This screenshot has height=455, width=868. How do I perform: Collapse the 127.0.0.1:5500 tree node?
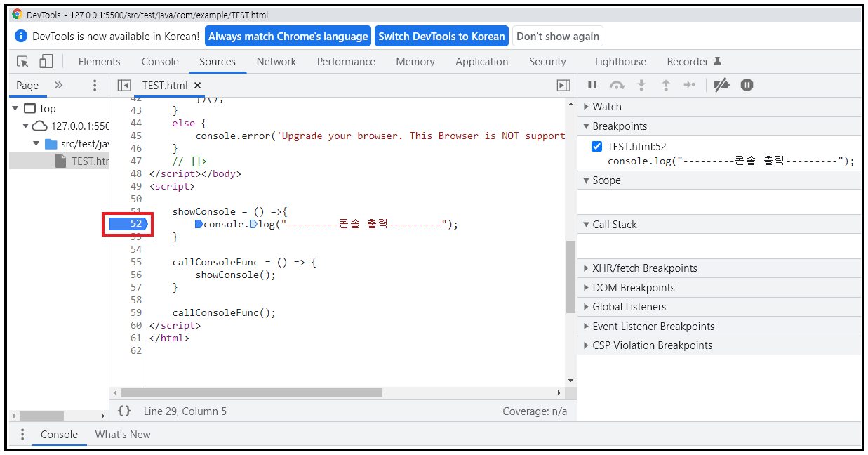click(x=26, y=126)
